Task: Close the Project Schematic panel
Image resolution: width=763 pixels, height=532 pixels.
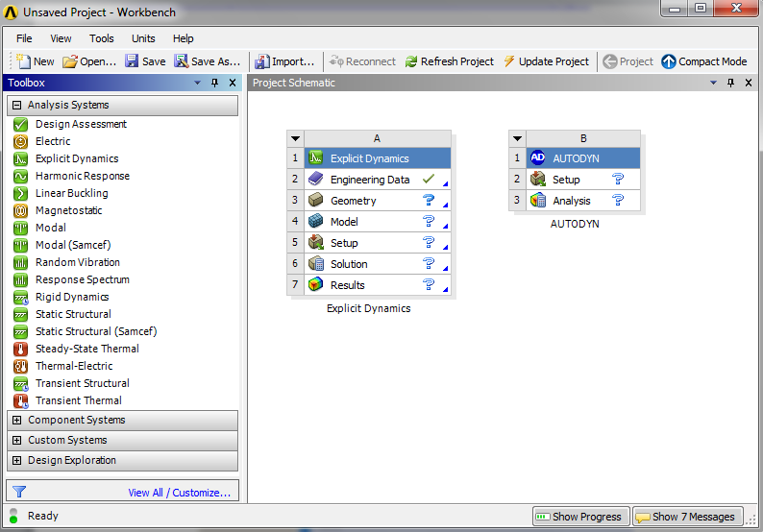Action: 749,83
